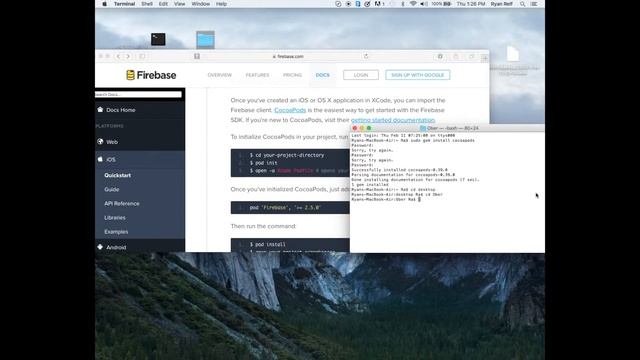
Task: Open the Terminal application menu
Action: [124, 4]
